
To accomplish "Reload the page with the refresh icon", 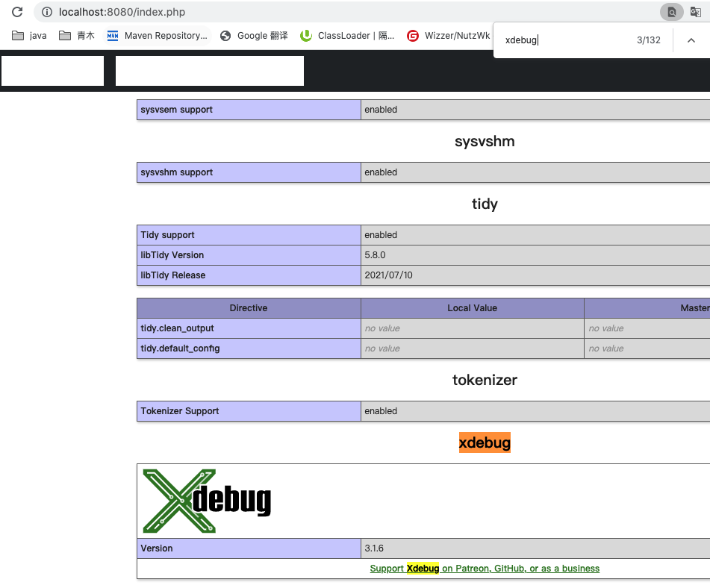I will click(17, 12).
